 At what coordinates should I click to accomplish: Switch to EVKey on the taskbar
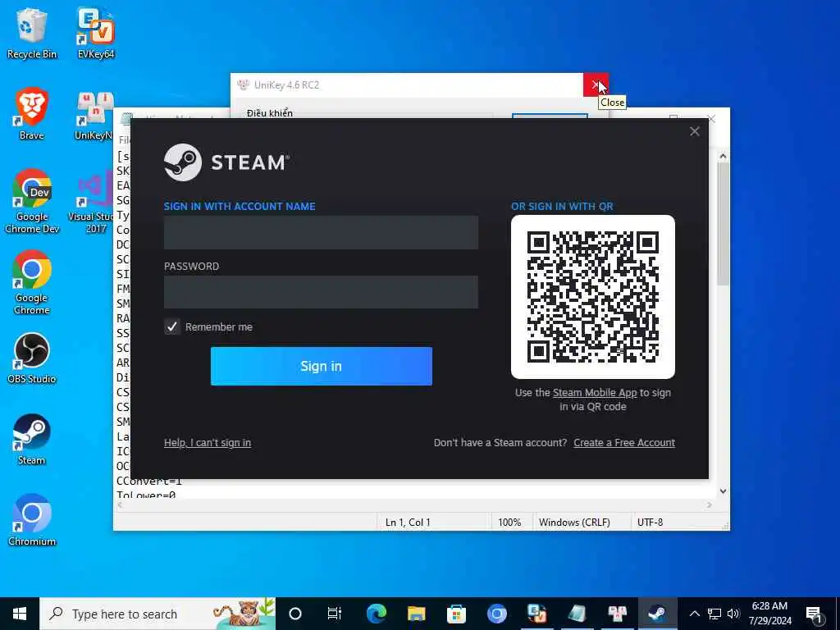[536, 614]
